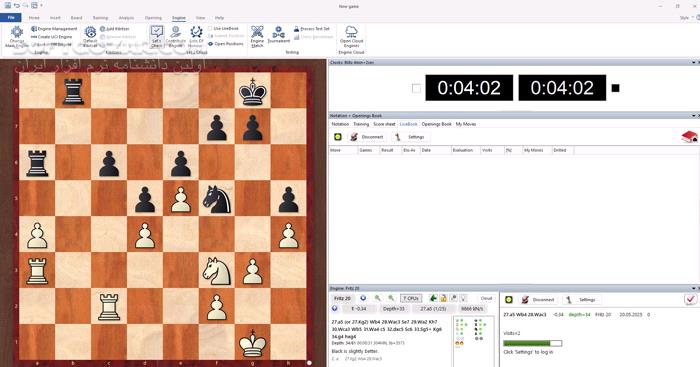700x367 pixels.
Task: Click the Open Cloud Engines cloud icon
Action: [351, 31]
